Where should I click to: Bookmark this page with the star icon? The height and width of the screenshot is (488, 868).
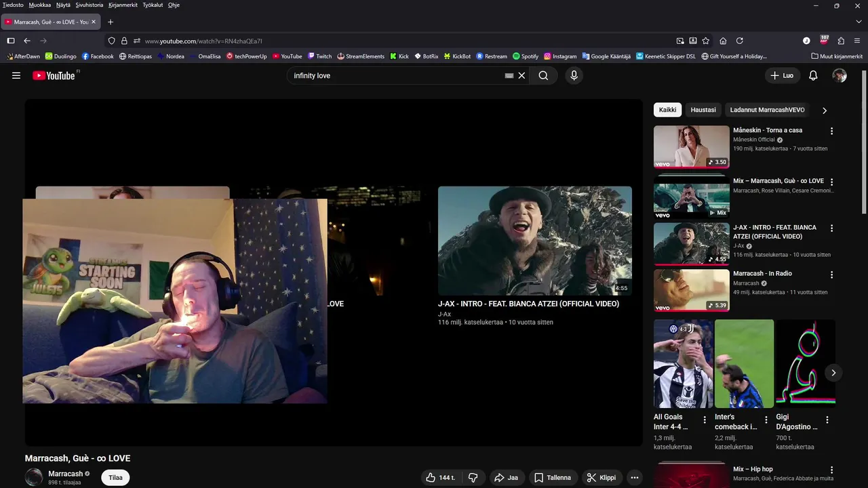[706, 41]
